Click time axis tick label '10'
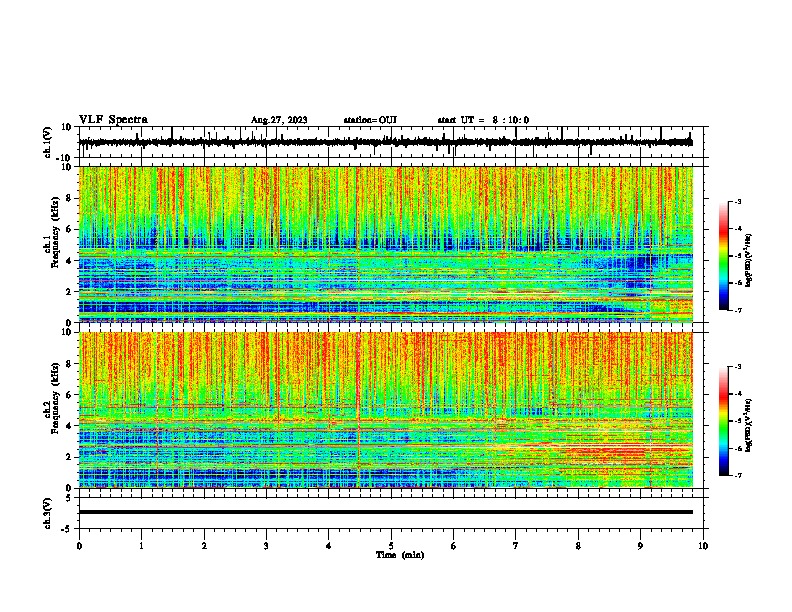Image resolution: width=792 pixels, height=612 pixels. click(x=703, y=546)
